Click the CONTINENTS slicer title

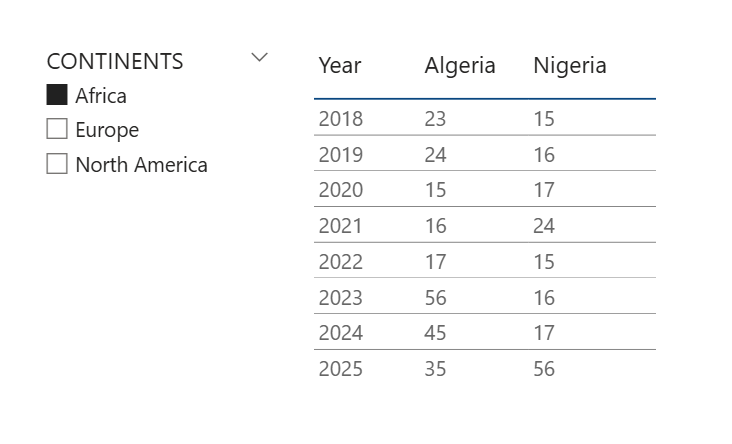[115, 61]
